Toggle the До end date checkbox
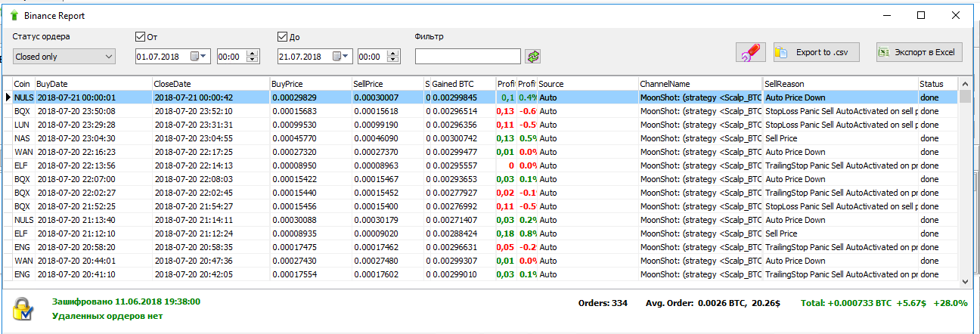The width and height of the screenshot is (980, 334). [283, 36]
